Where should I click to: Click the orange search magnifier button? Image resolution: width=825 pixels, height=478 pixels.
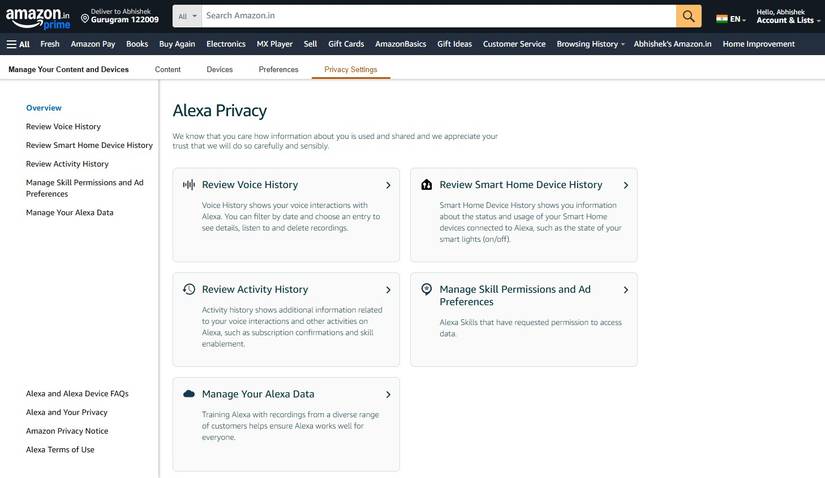pos(688,16)
